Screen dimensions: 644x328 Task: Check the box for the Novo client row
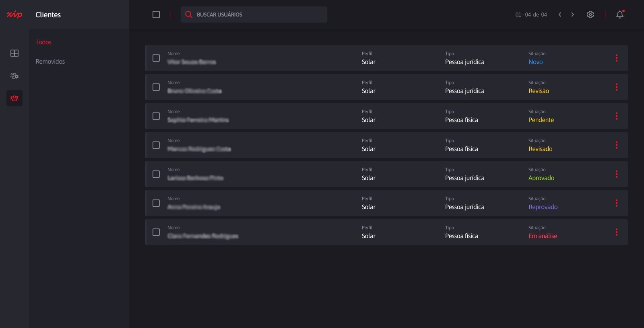[x=156, y=58]
